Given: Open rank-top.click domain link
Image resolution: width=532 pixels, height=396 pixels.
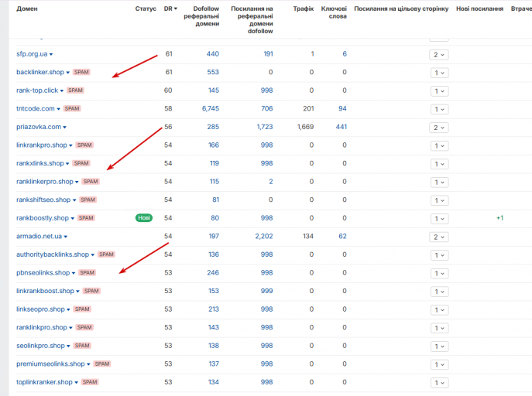Looking at the screenshot, I should 37,90.
